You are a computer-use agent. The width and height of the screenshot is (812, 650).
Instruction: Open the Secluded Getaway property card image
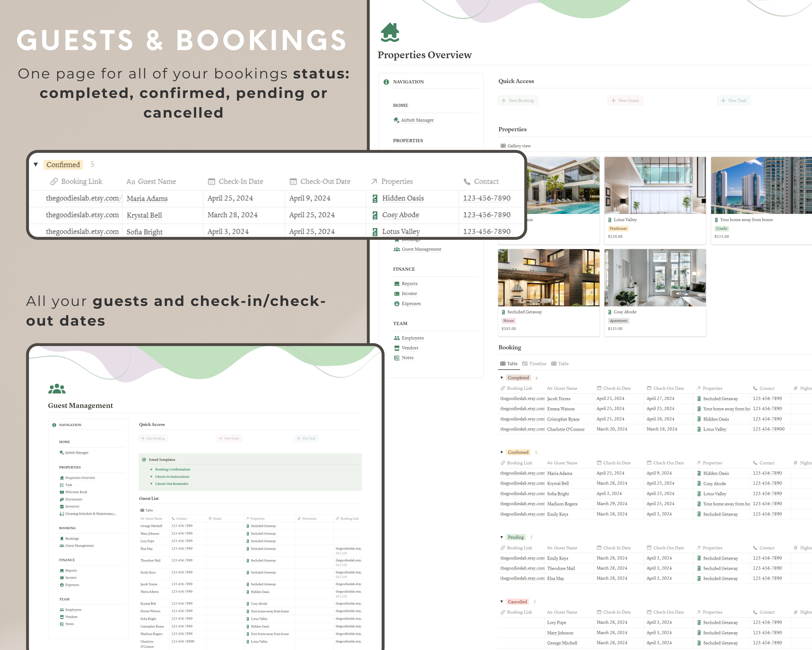pos(549,277)
